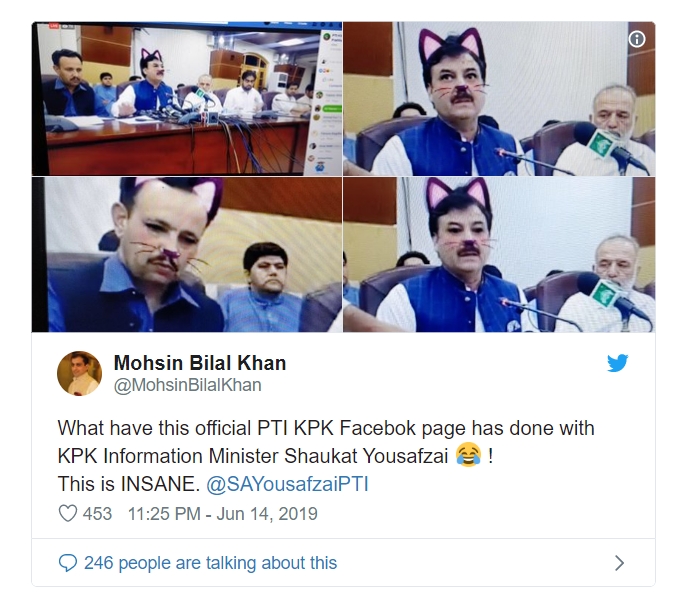Open '246 people are talking about this'
The width and height of the screenshot is (673, 596).
[x=210, y=563]
